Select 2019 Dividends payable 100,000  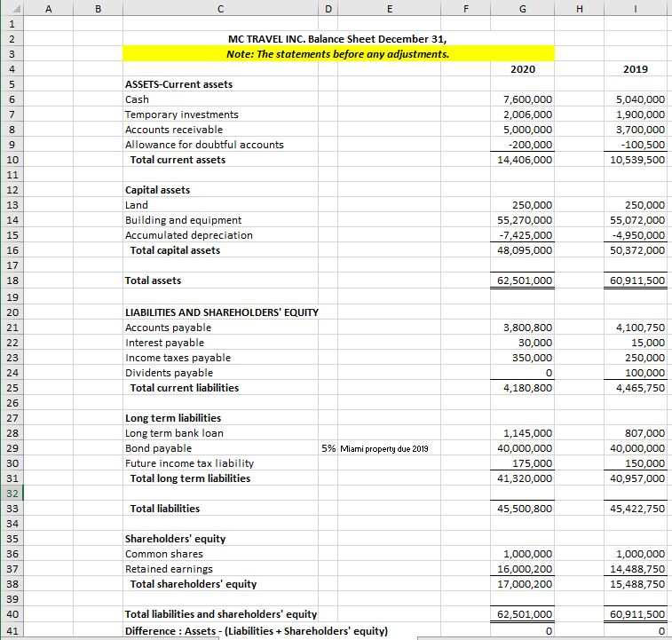[x=635, y=373]
